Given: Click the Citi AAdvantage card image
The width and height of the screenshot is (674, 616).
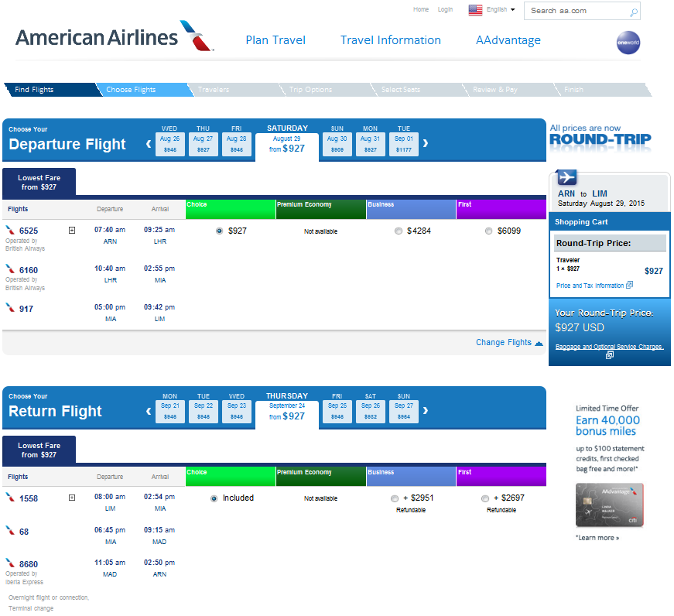Looking at the screenshot, I should (610, 505).
